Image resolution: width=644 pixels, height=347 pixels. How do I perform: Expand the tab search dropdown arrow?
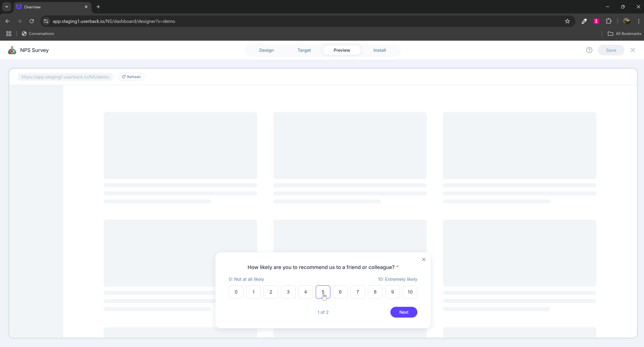(7, 7)
